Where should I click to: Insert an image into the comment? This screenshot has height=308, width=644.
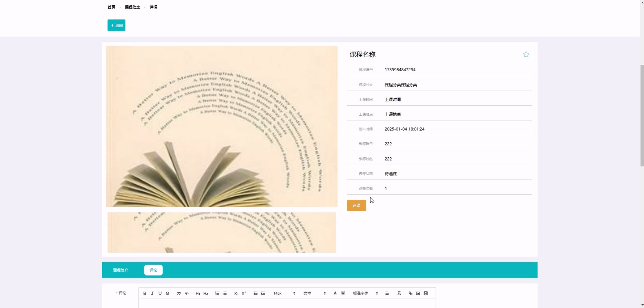coord(418,293)
